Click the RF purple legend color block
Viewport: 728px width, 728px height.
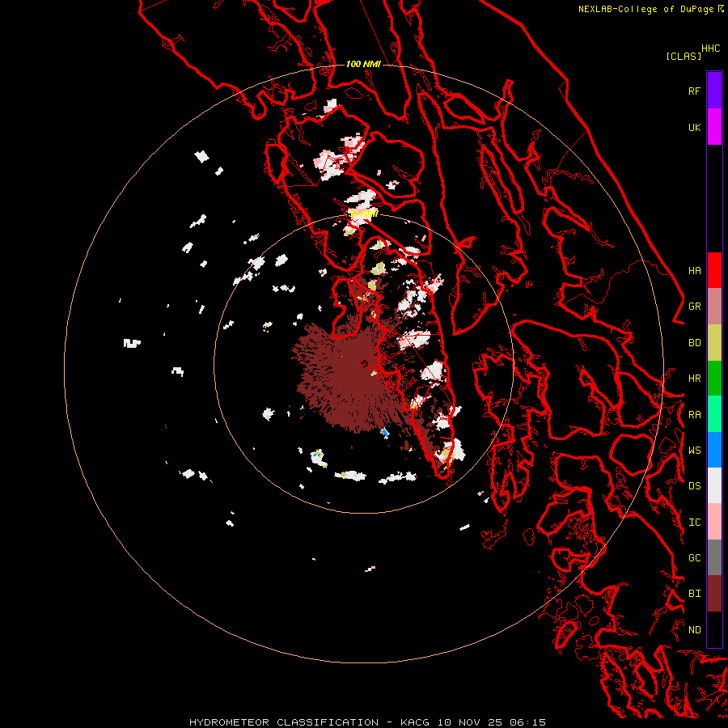714,91
